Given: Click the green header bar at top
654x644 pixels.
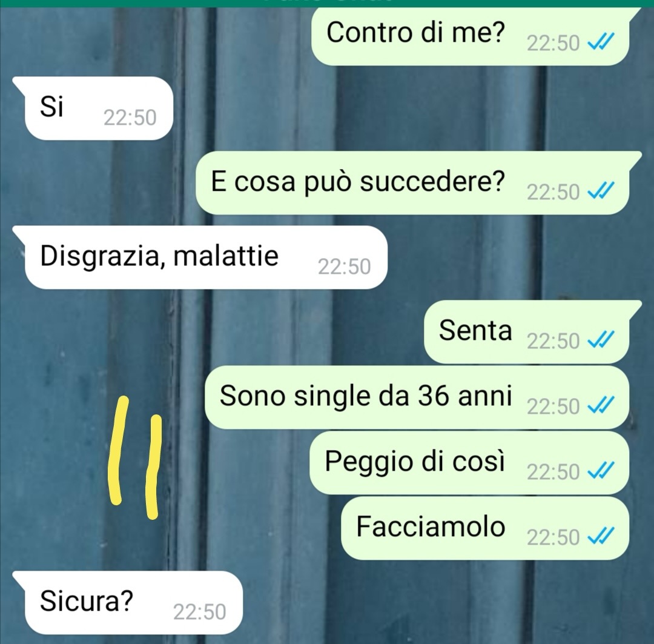Looking at the screenshot, I should tap(327, 4).
